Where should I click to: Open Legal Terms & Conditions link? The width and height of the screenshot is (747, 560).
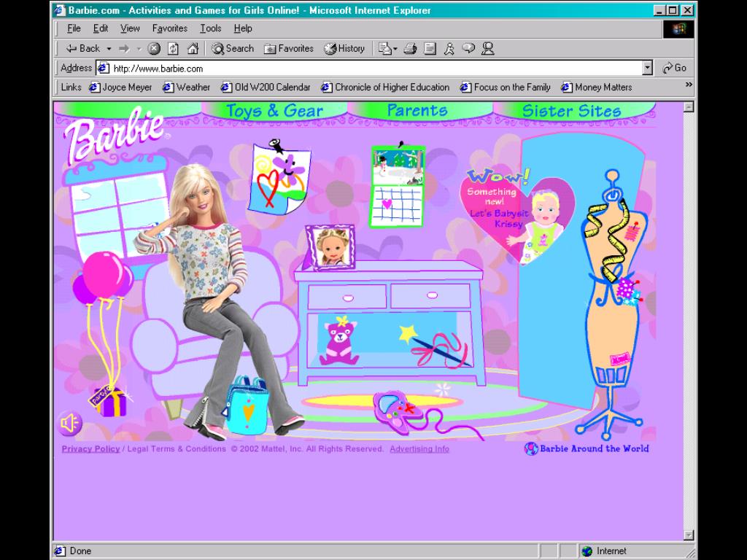point(177,448)
